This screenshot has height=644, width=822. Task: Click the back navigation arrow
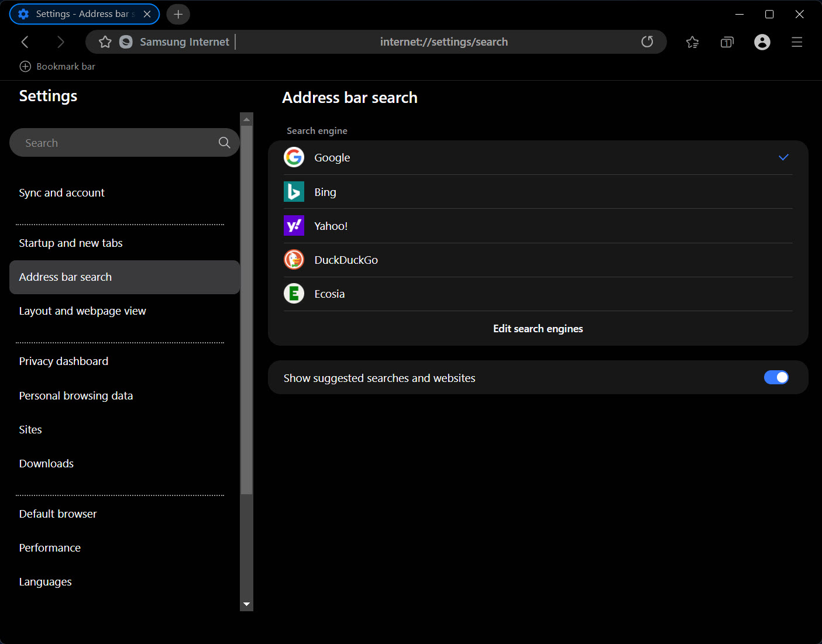[x=25, y=42]
